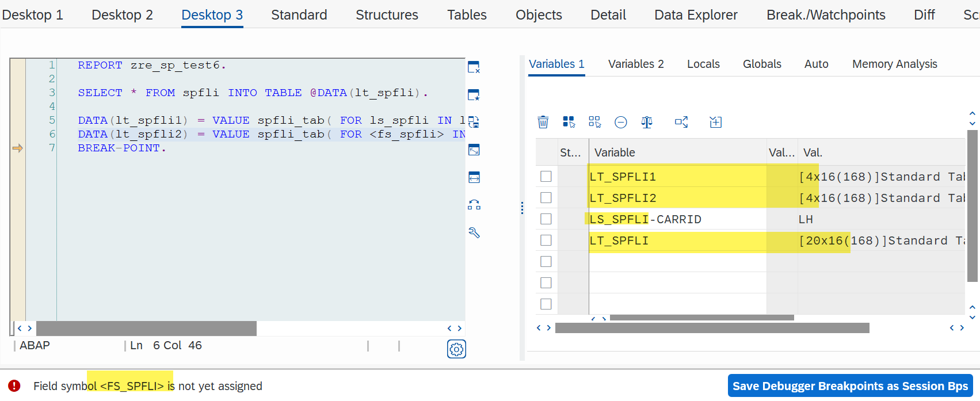Click the red error icon in status bar
This screenshot has height=401, width=980.
pos(14,386)
